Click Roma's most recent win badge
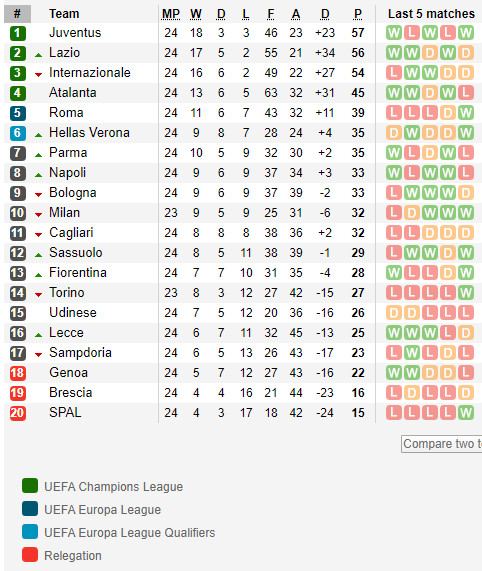The height and width of the screenshot is (571, 482). 466,113
